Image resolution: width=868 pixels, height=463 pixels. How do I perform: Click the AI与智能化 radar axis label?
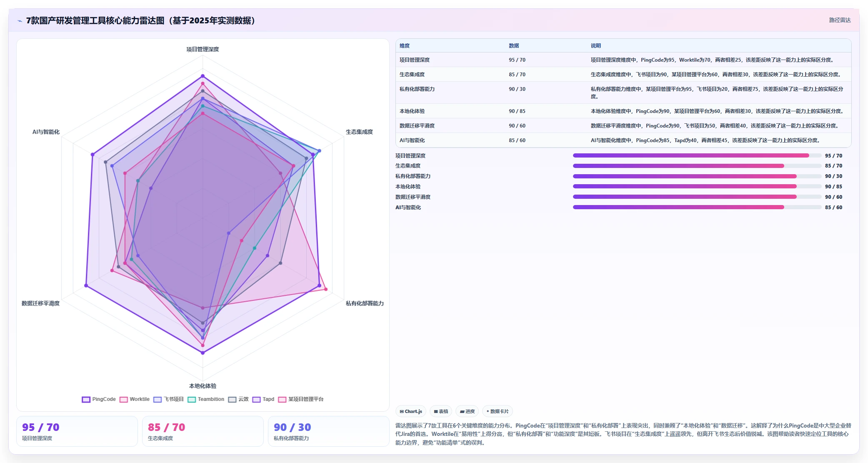(46, 132)
